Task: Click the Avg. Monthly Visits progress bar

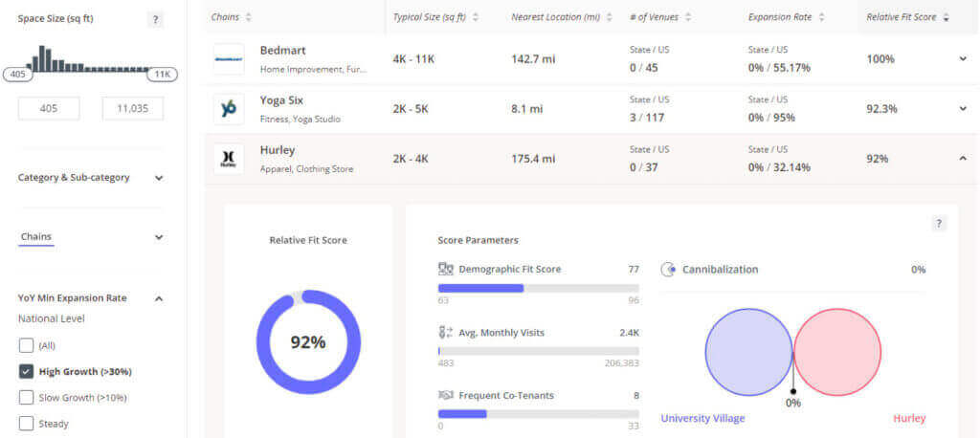Action: tap(538, 351)
